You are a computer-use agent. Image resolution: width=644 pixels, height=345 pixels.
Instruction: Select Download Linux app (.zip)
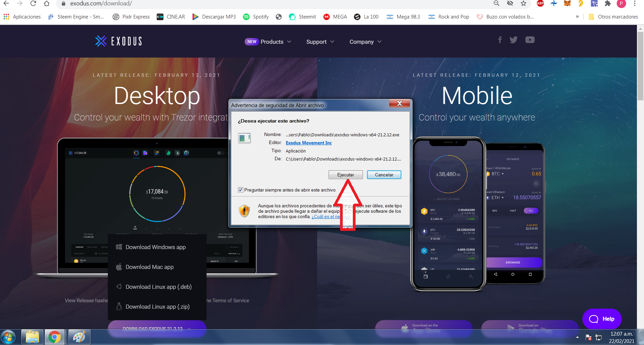(157, 307)
